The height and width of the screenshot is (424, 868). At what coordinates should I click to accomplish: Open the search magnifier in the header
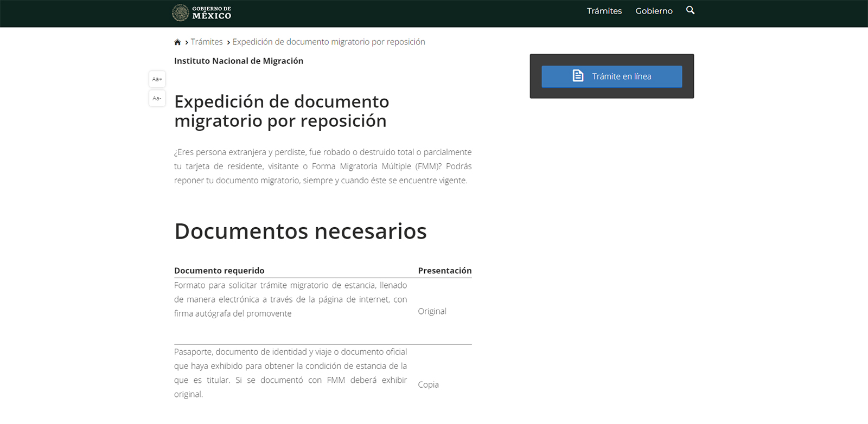coord(690,10)
